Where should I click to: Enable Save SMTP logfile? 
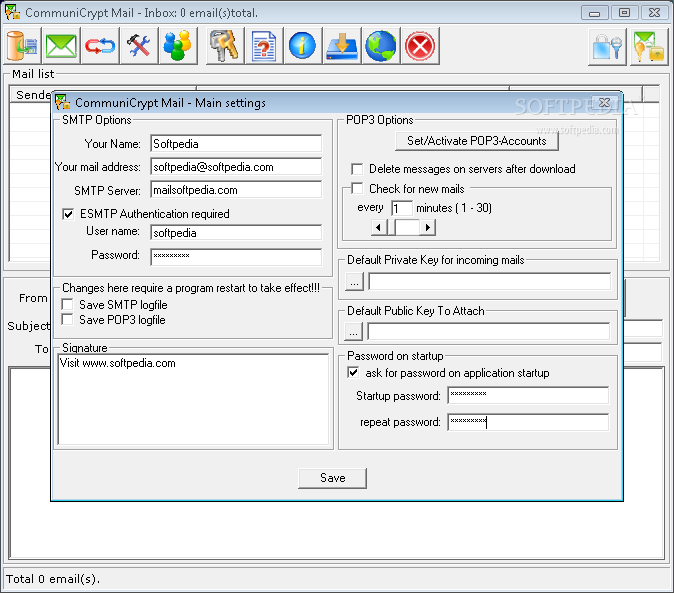pyautogui.click(x=67, y=304)
